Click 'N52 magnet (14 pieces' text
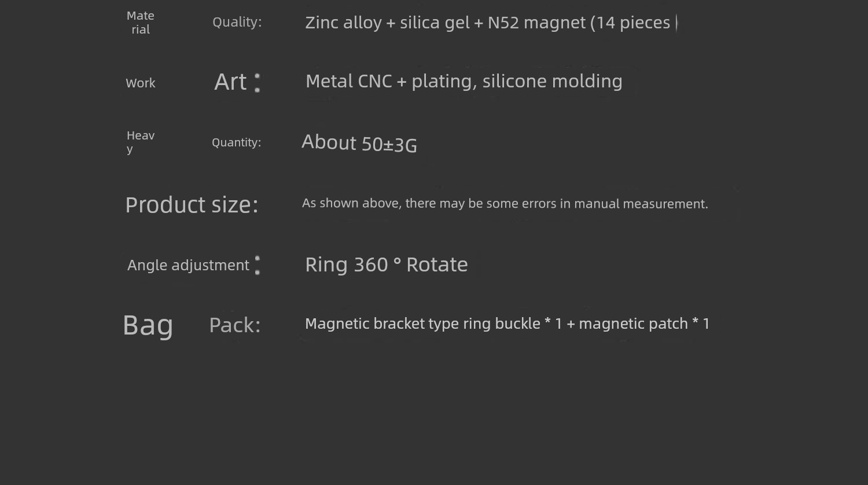Image resolution: width=868 pixels, height=485 pixels. [579, 23]
